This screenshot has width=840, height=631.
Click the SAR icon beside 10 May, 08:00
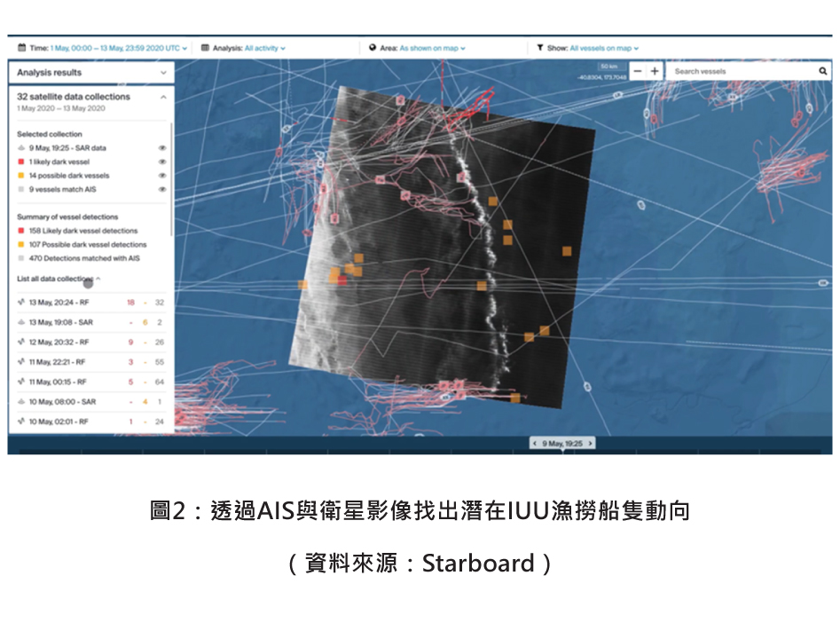click(x=21, y=402)
